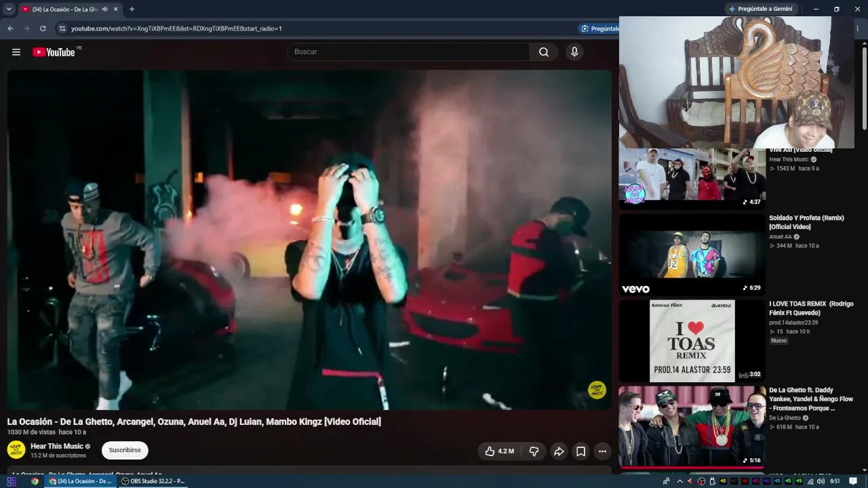The height and width of the screenshot is (488, 868).
Task: Click the I LOVE TOAS REMIX title
Action: coord(811,308)
